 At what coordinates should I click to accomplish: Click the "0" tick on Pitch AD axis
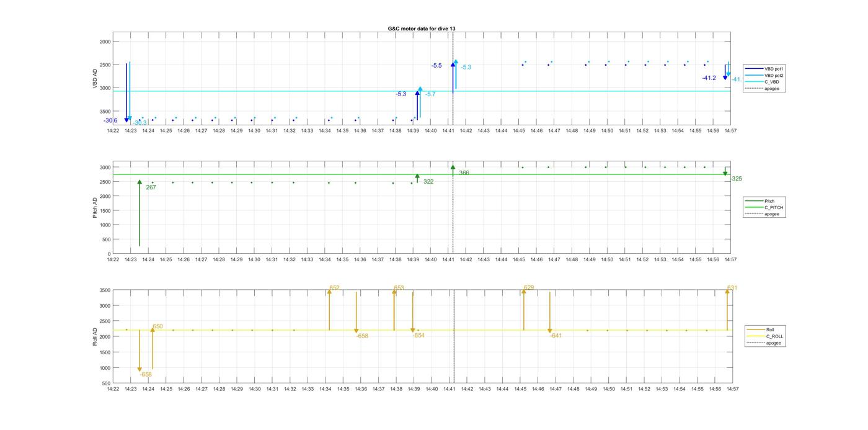(x=109, y=254)
